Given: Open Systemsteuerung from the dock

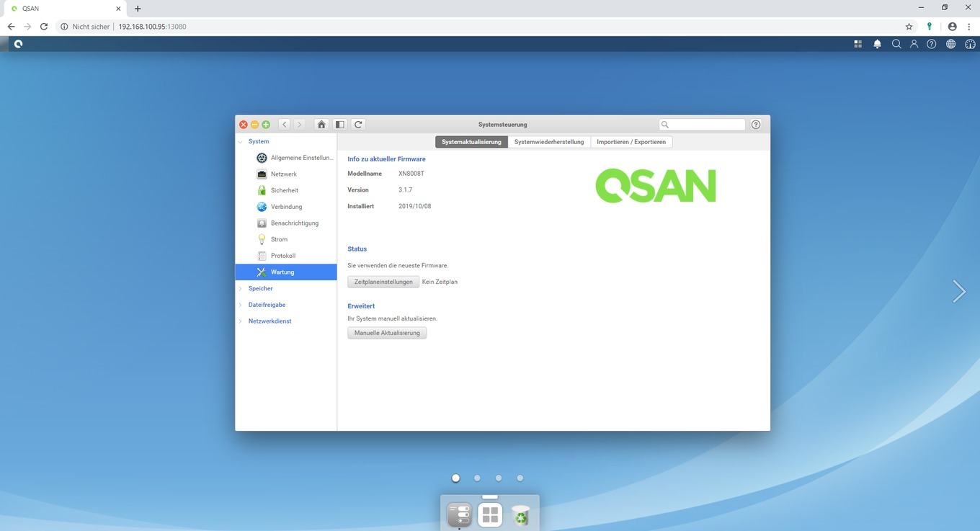Looking at the screenshot, I should coord(459,515).
